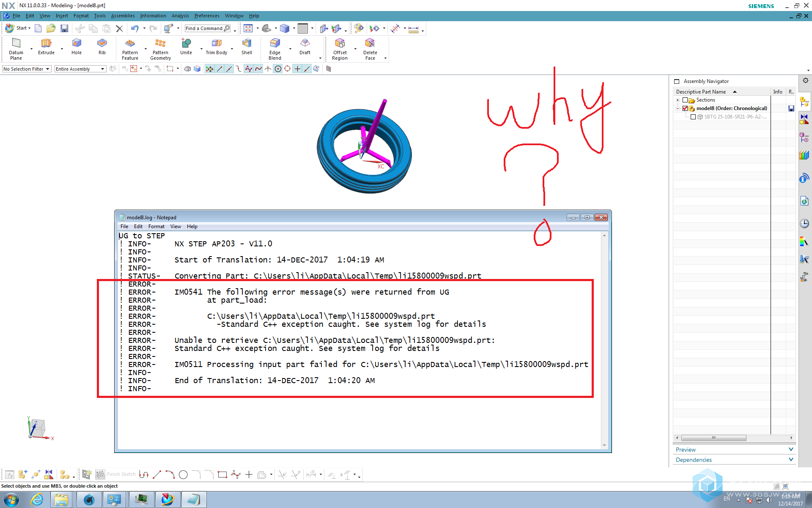The height and width of the screenshot is (508, 812).
Task: Save the part with disk icon
Action: 64,28
